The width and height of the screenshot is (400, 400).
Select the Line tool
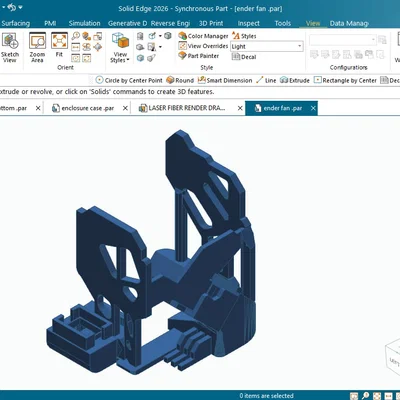(x=266, y=80)
